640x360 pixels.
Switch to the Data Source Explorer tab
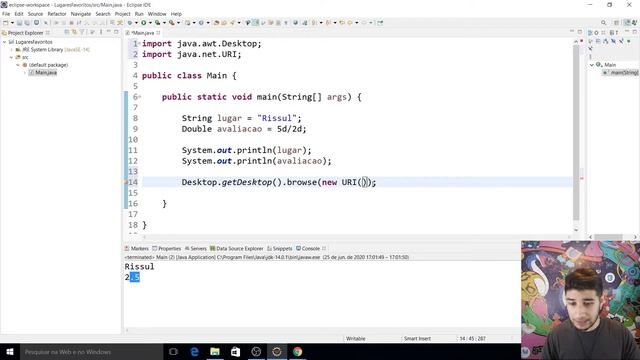pyautogui.click(x=237, y=248)
